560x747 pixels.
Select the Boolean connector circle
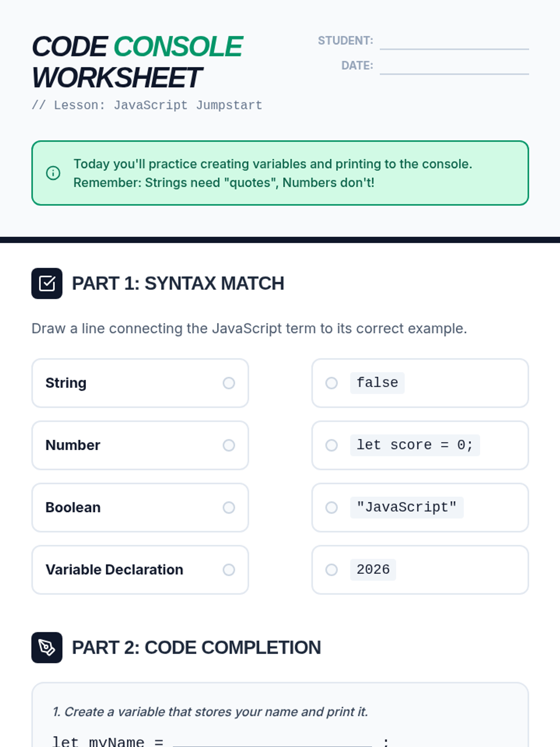(x=229, y=507)
